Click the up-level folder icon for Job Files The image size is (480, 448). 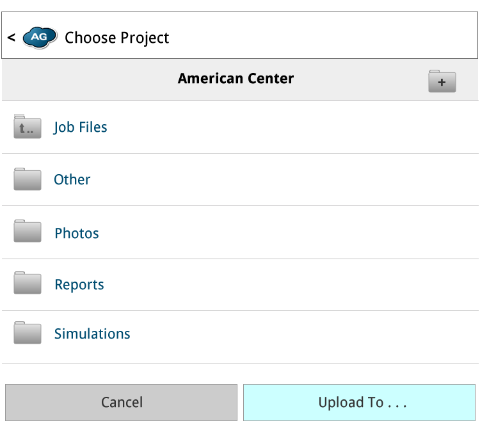pos(28,127)
